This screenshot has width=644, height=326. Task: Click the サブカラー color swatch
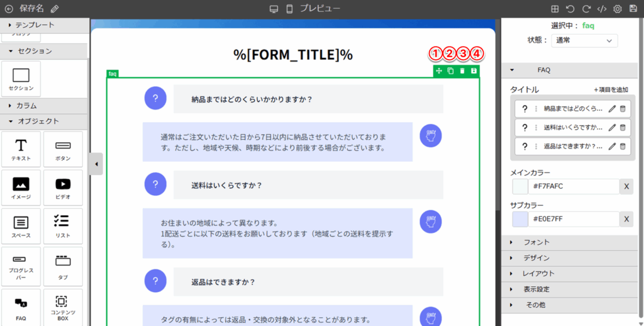click(x=520, y=219)
